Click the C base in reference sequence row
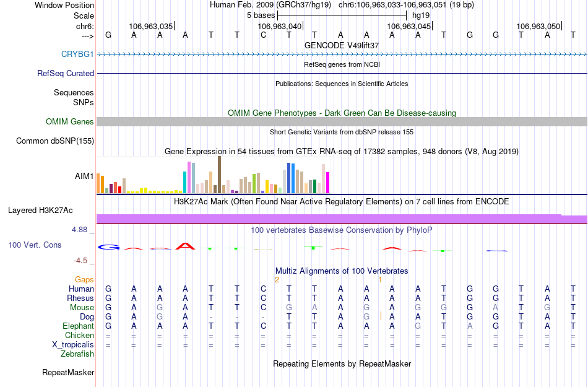 pos(263,35)
